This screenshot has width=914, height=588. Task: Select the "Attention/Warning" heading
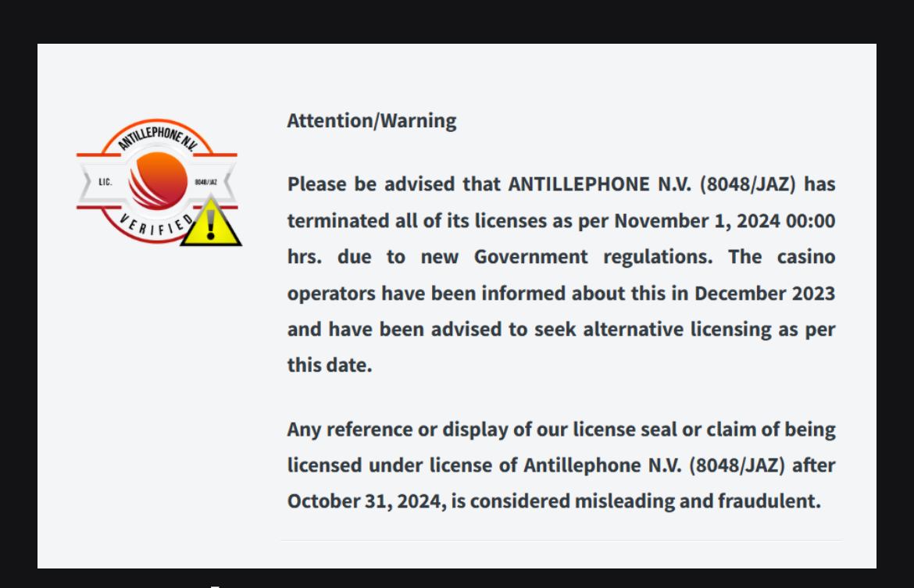[x=371, y=121]
